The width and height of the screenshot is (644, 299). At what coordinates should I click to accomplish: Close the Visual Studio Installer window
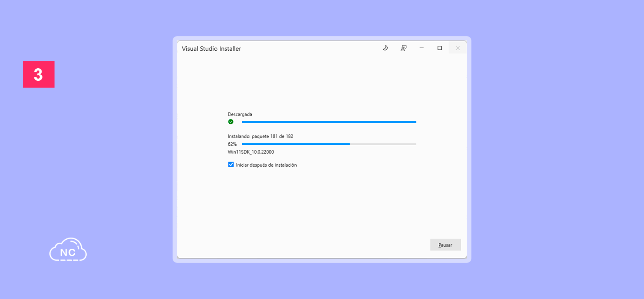click(458, 48)
